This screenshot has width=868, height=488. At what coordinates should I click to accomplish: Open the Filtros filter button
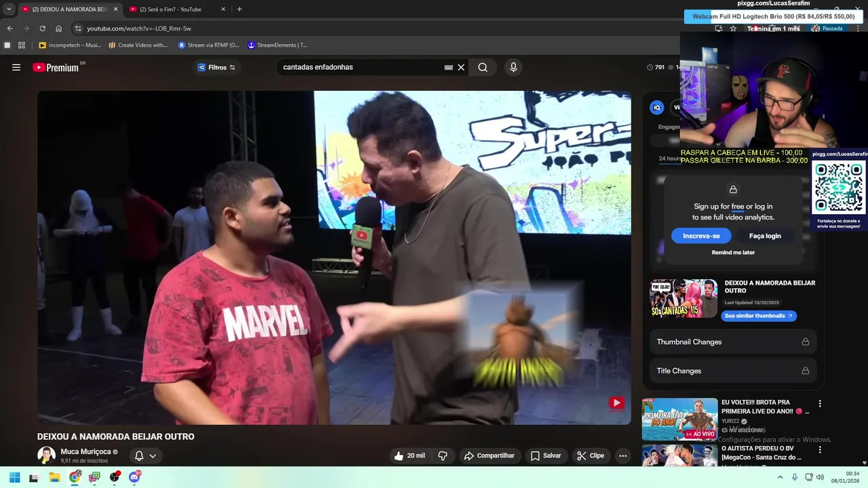pyautogui.click(x=216, y=67)
